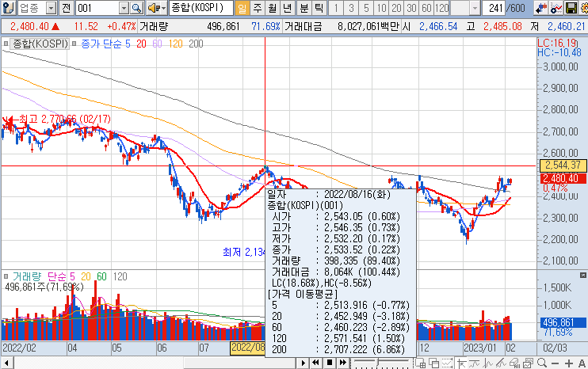The image size is (588, 369).
Task: Click the 2022/08 highlighted date marker
Action: point(247,348)
